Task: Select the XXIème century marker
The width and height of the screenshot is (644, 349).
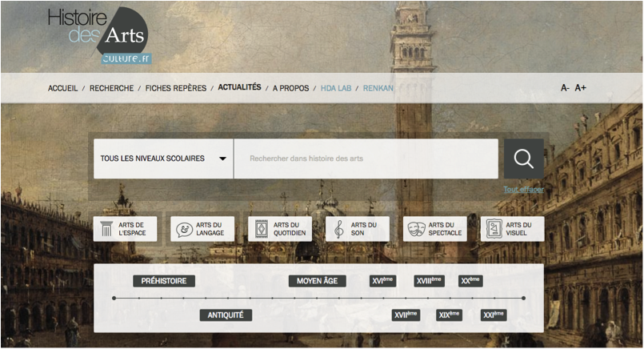Action: 494,315
